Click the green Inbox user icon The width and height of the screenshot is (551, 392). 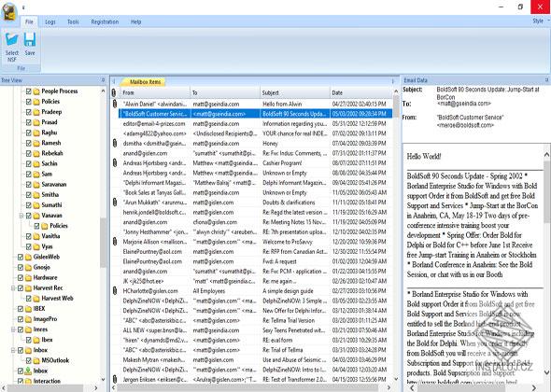[x=28, y=371]
